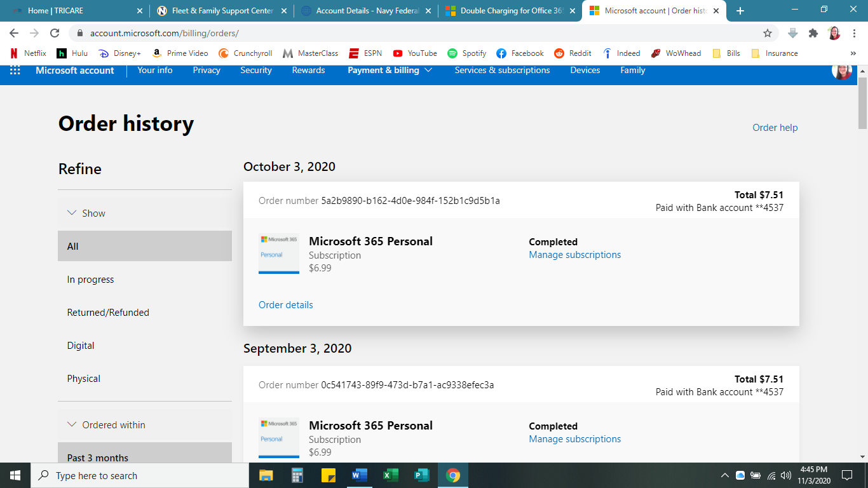Open the Rewards page

pyautogui.click(x=308, y=71)
